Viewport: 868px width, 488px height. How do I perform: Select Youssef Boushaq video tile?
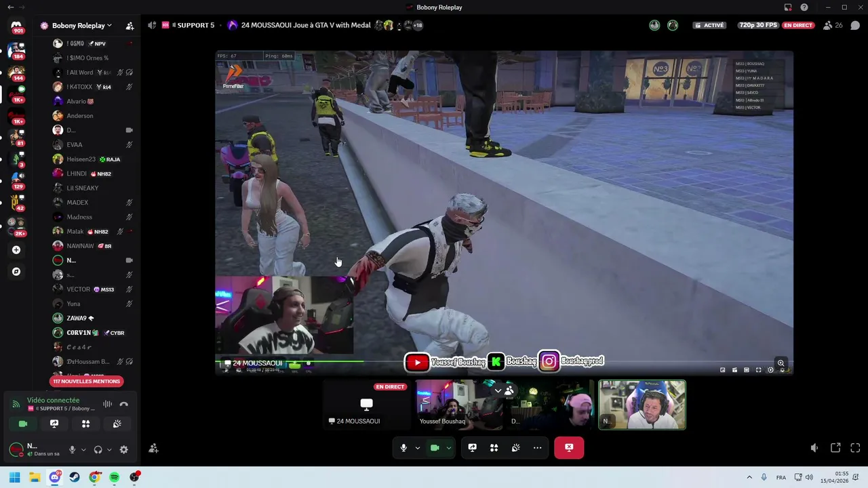[460, 405]
